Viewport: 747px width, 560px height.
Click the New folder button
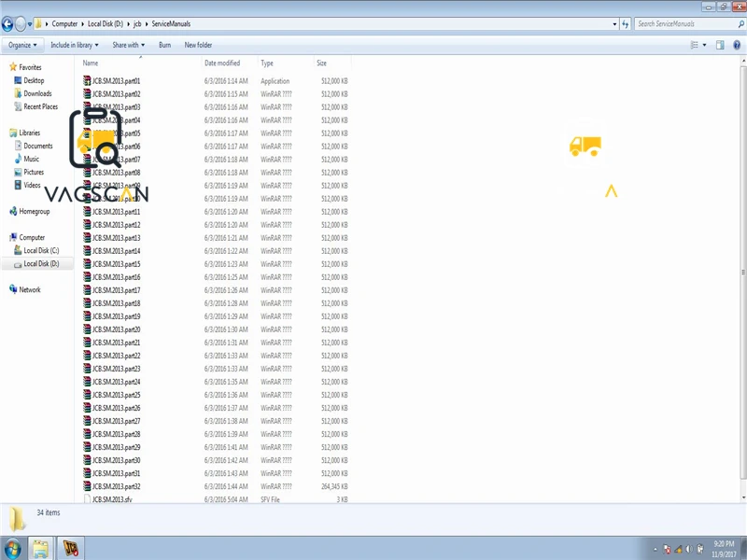click(x=198, y=45)
